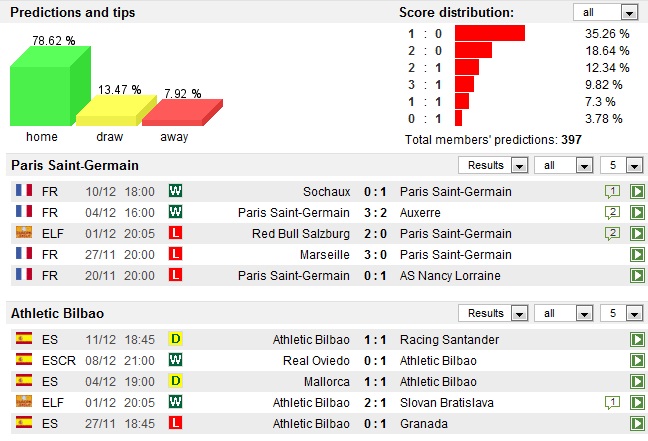Viewport: 648px width, 441px height.
Task: Click green play icon for Sochaux match
Action: tap(636, 192)
